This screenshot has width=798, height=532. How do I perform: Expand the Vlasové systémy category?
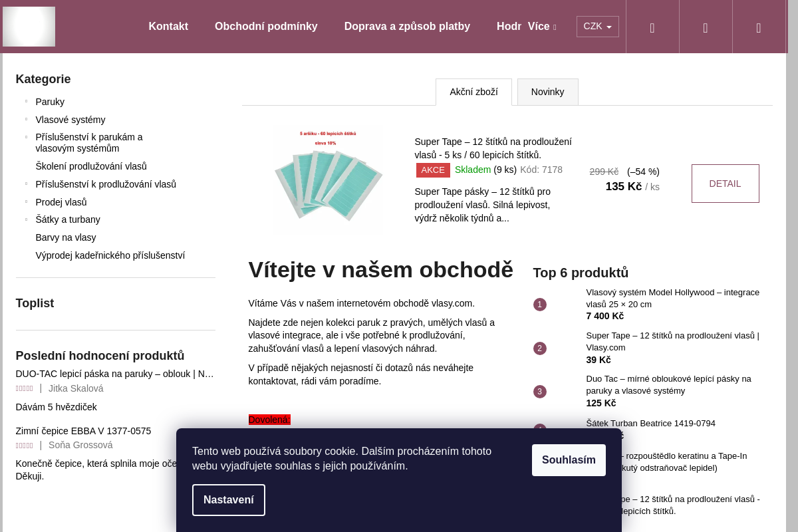coord(26,119)
